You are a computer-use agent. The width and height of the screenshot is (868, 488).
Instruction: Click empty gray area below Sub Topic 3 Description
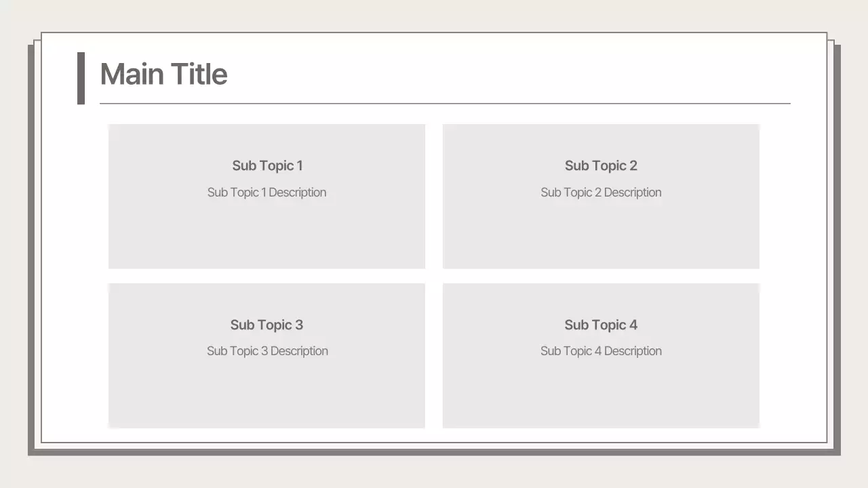(x=267, y=393)
